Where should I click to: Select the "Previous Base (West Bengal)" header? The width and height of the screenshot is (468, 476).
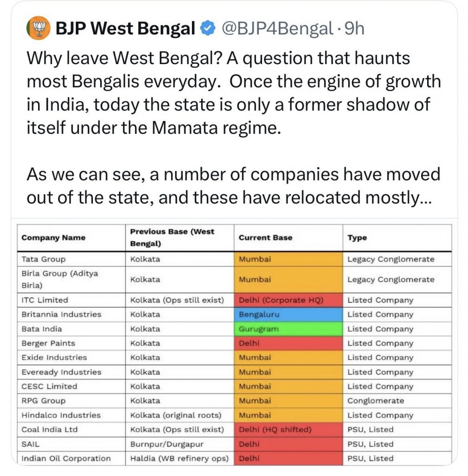coord(172,238)
